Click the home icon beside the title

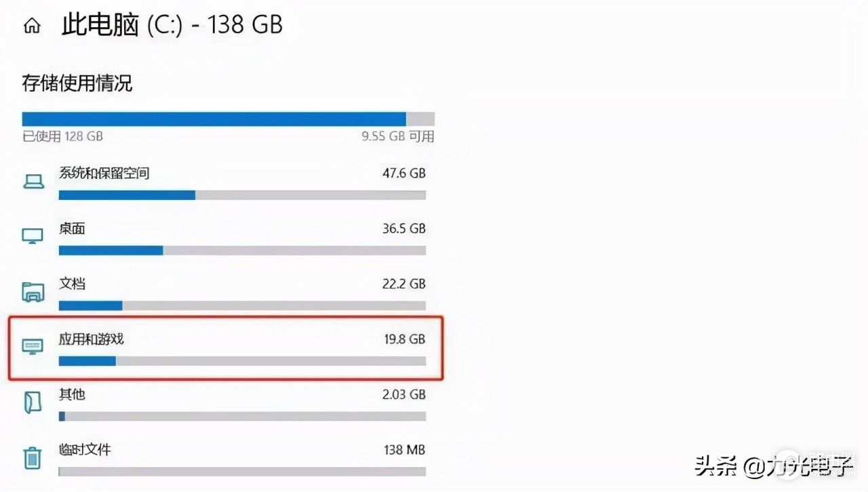pos(31,26)
